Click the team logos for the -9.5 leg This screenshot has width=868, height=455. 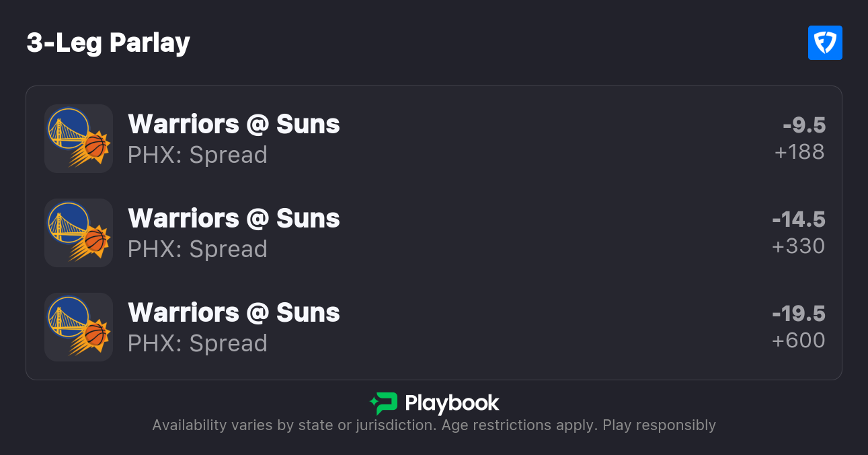click(79, 139)
